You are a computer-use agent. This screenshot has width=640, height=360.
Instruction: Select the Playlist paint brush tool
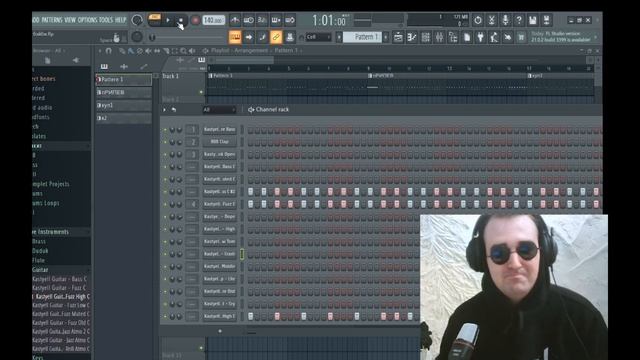tap(131, 51)
